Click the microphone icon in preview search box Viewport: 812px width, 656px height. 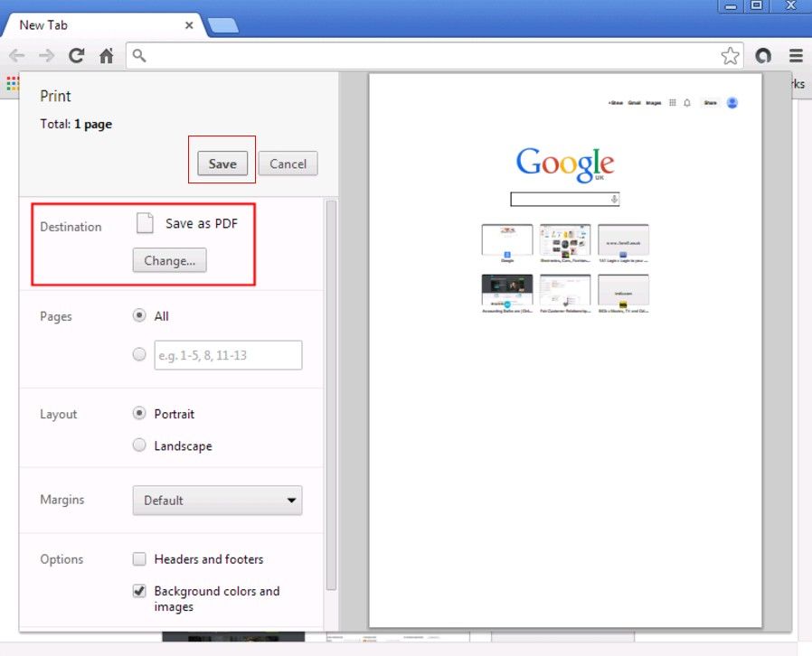click(x=614, y=199)
